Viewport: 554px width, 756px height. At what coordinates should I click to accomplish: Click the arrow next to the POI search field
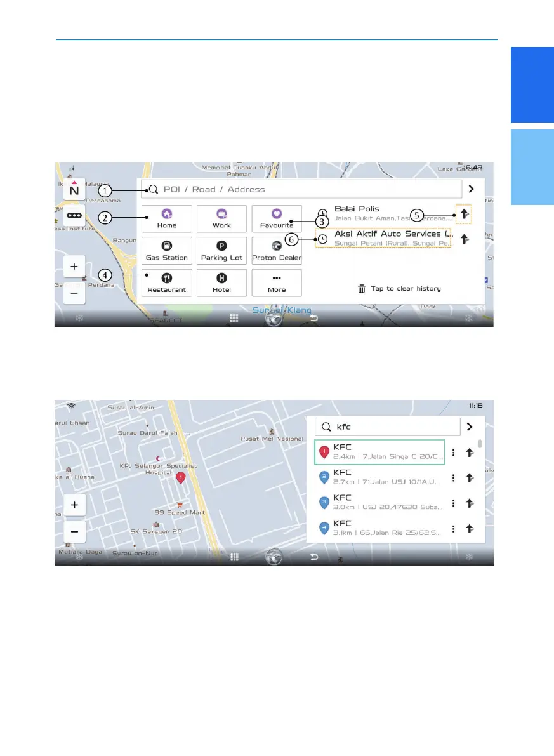[471, 189]
